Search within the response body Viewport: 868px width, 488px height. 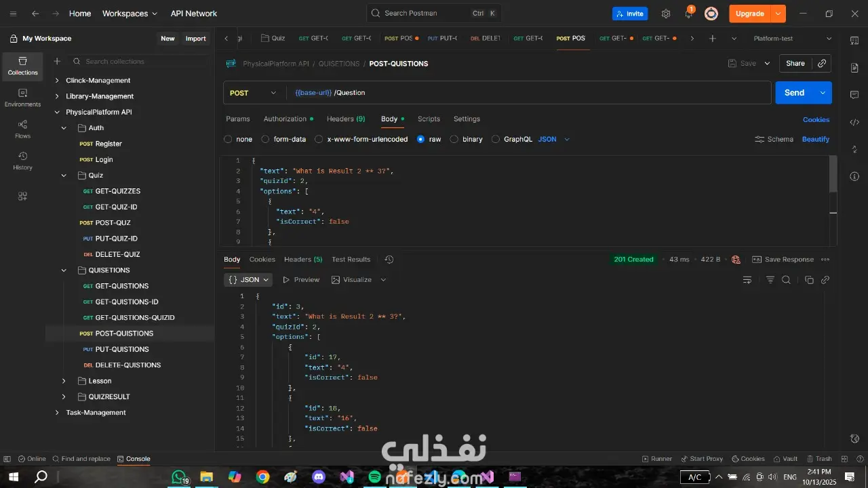point(786,280)
